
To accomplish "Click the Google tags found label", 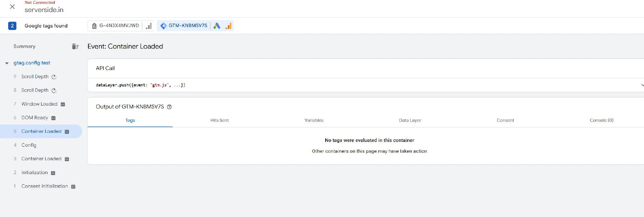I will tap(46, 26).
